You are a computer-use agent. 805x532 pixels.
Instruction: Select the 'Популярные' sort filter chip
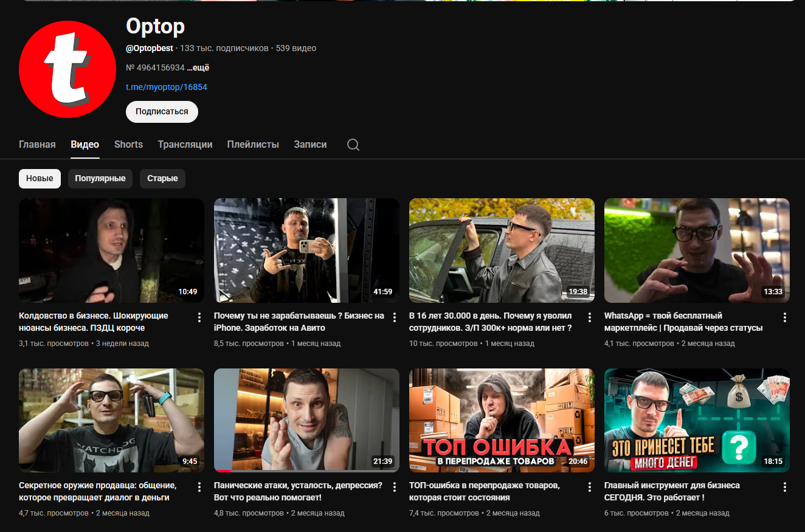pos(100,179)
